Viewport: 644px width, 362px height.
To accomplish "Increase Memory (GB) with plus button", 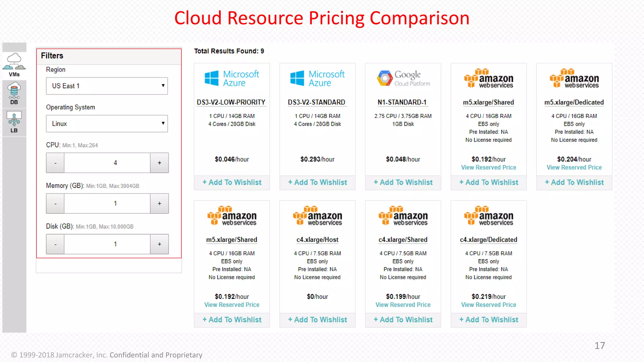I will 159,203.
